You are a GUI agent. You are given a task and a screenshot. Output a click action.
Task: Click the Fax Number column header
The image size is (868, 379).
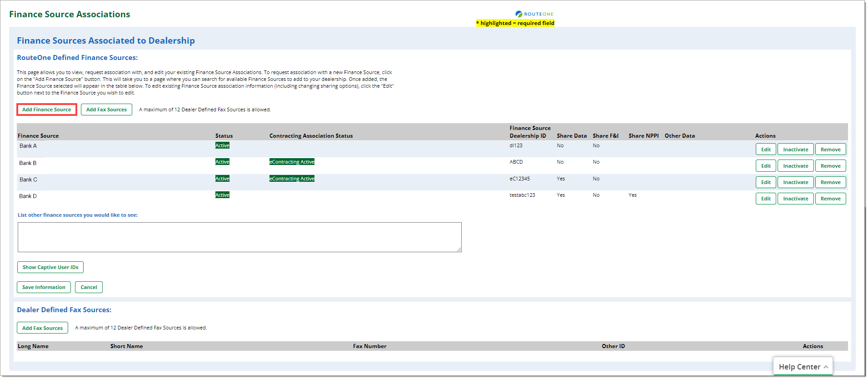tap(369, 346)
